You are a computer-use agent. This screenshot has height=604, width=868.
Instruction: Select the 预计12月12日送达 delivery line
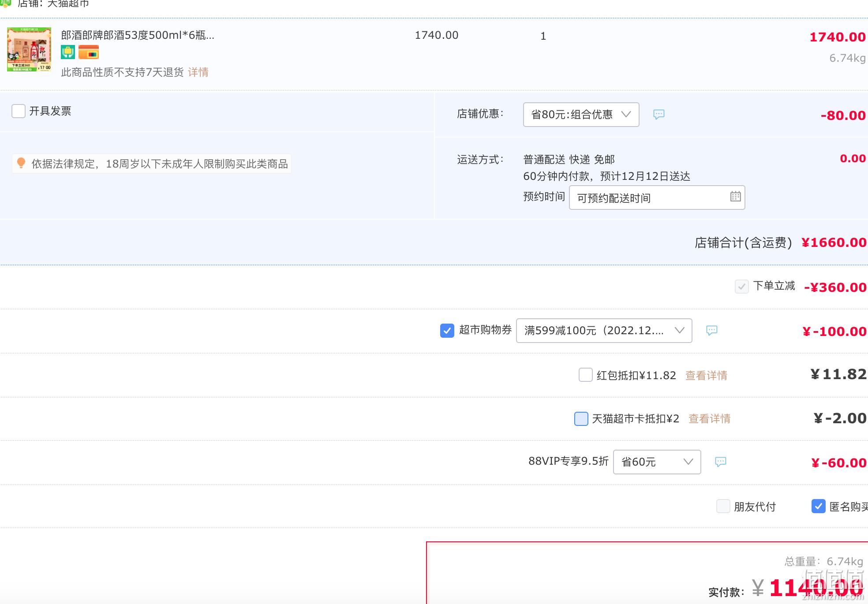point(607,176)
